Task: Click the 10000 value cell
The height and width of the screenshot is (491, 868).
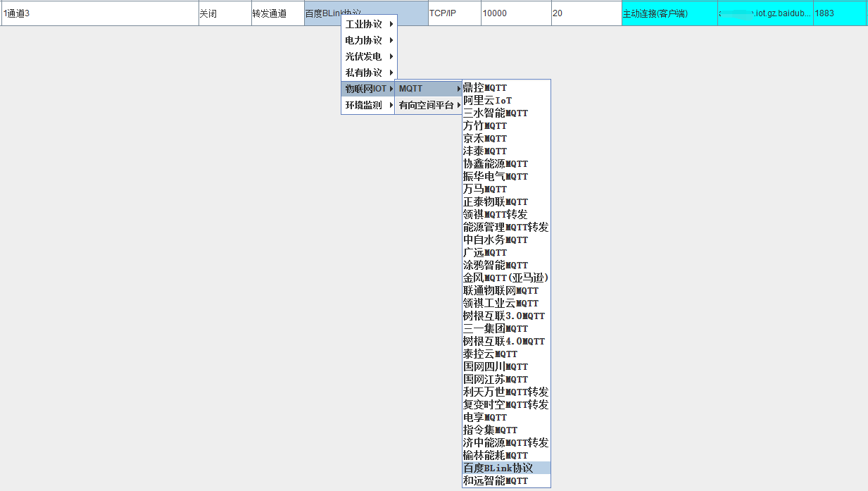Action: (x=515, y=13)
